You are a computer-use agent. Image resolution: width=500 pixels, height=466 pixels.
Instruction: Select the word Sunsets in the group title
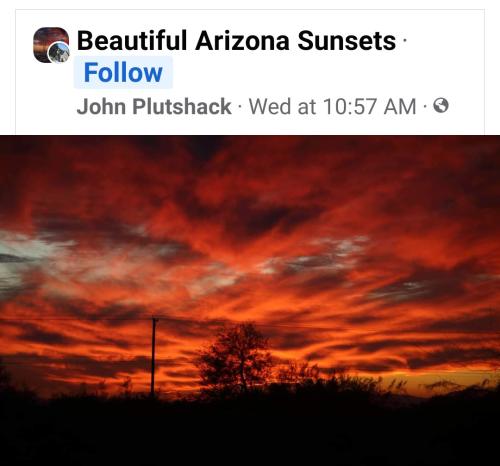346,41
